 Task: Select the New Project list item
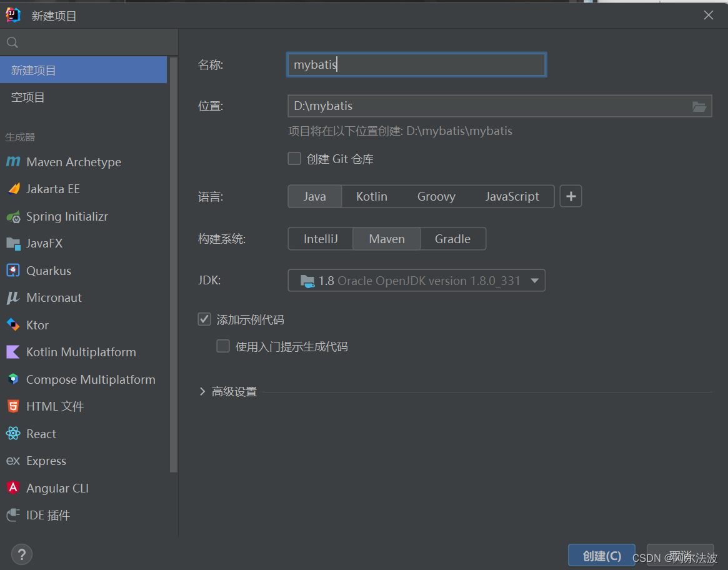click(x=84, y=70)
